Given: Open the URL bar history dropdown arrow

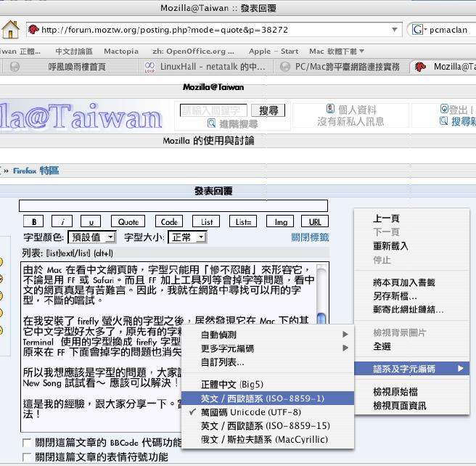Looking at the screenshot, I should pyautogui.click(x=394, y=30).
